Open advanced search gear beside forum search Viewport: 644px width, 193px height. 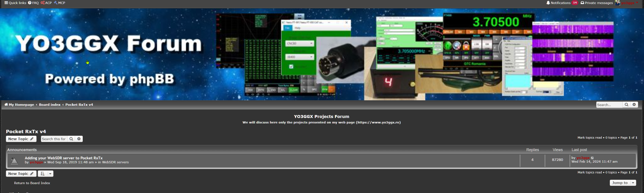tap(79, 139)
